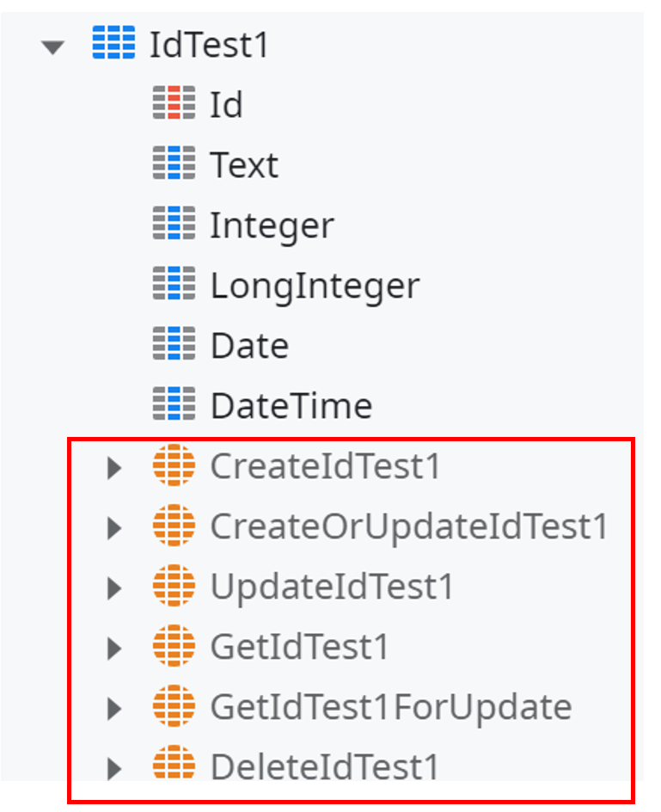Expand the DeleteIdTest1 node
661x812 pixels.
click(113, 766)
